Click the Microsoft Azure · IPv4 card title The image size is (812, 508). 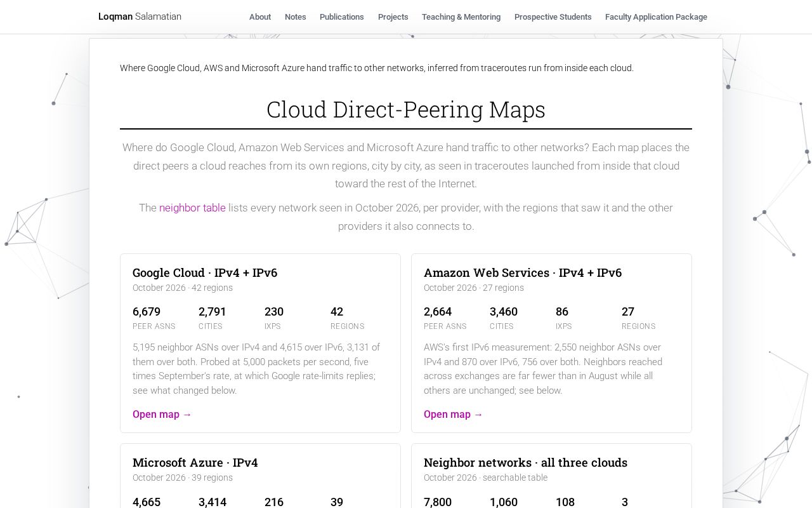pos(195,462)
